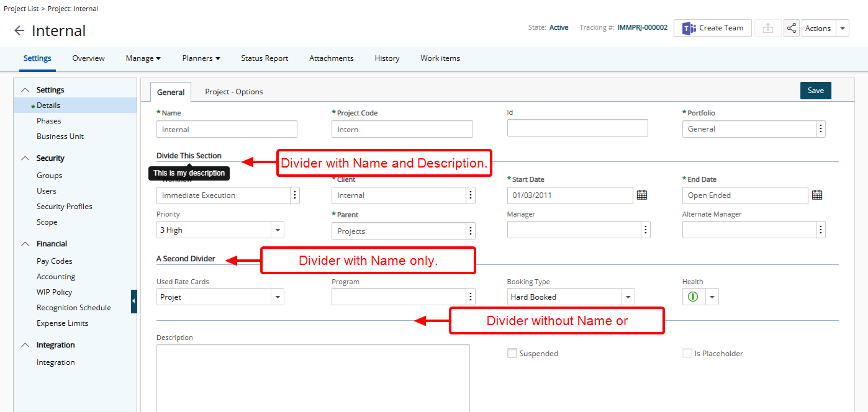Collapse the Security section in sidebar
The width and height of the screenshot is (868, 412).
25,158
